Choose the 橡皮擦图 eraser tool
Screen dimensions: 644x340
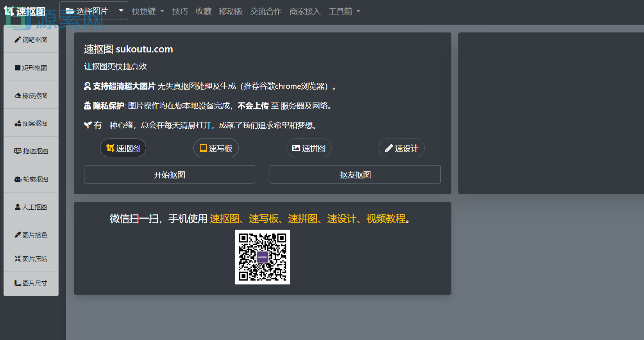click(x=31, y=95)
